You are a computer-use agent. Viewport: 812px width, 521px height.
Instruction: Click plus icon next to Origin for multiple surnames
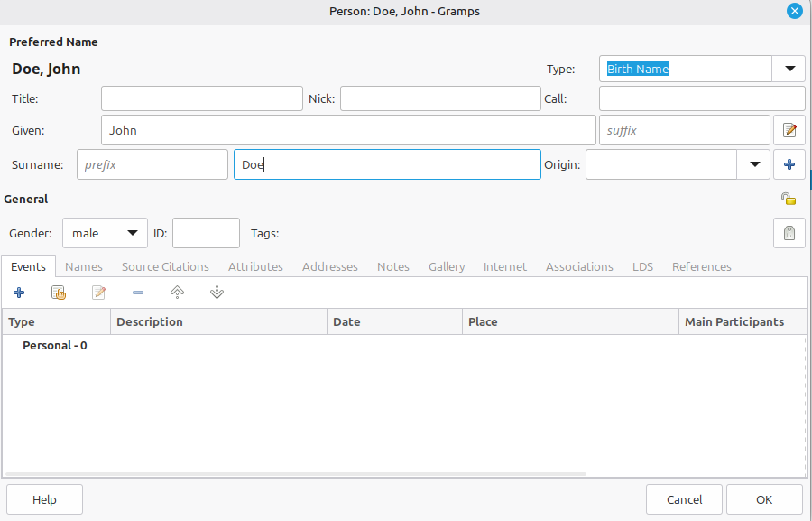789,164
